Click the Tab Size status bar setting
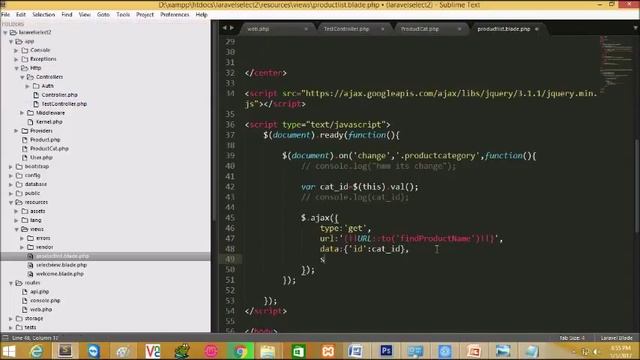The image size is (640, 360). coord(572,338)
